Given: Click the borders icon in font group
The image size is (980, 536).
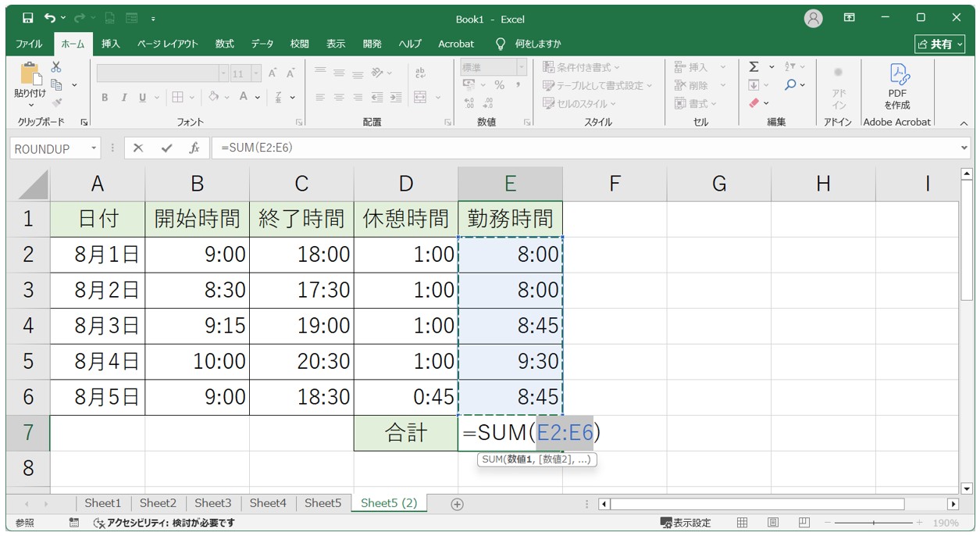Looking at the screenshot, I should [177, 97].
